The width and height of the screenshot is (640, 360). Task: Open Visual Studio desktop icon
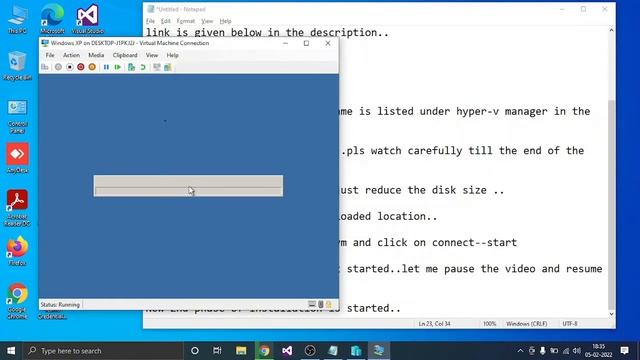point(87,19)
